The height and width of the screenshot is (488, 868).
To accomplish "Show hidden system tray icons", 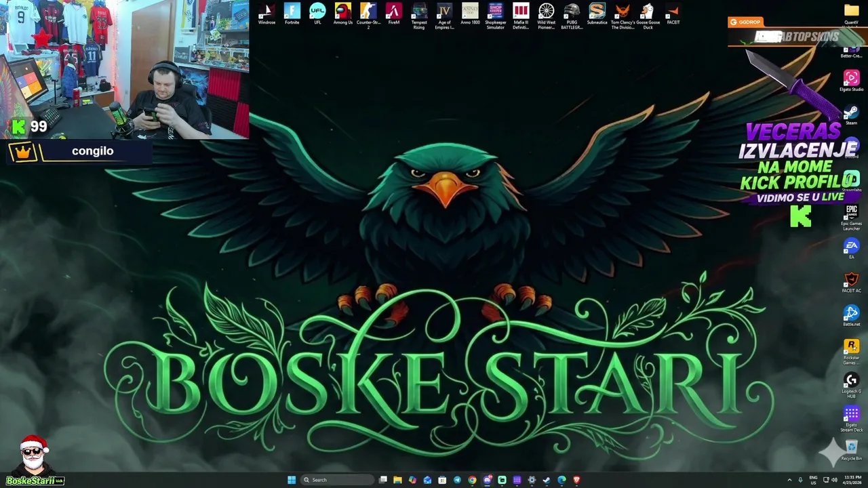I will click(x=789, y=480).
